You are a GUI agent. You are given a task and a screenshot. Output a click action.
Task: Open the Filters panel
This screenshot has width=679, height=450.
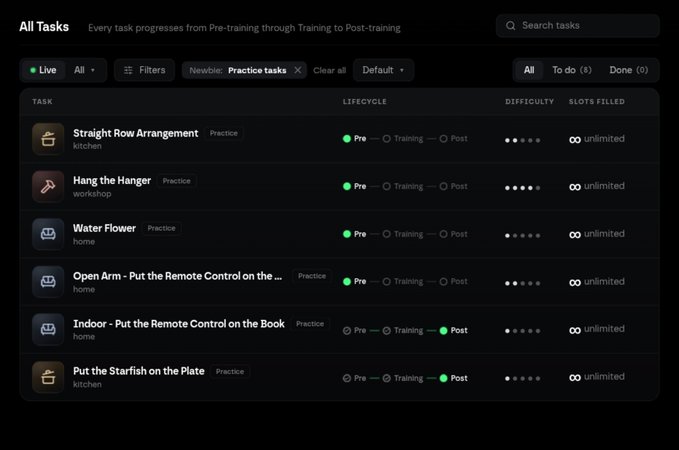coord(145,70)
